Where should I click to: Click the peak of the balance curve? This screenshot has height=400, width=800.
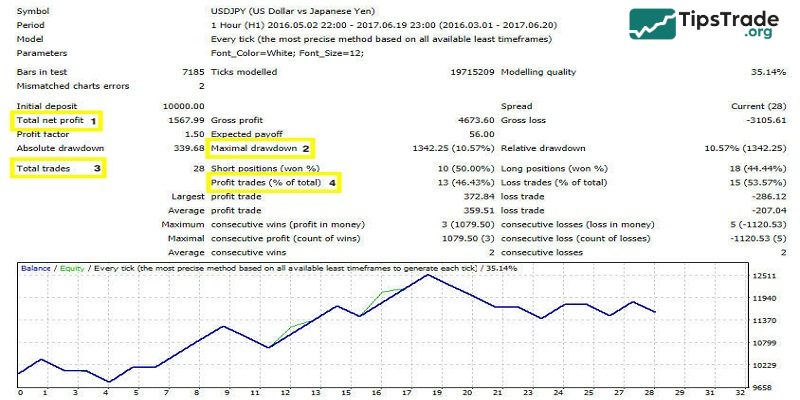click(x=428, y=274)
